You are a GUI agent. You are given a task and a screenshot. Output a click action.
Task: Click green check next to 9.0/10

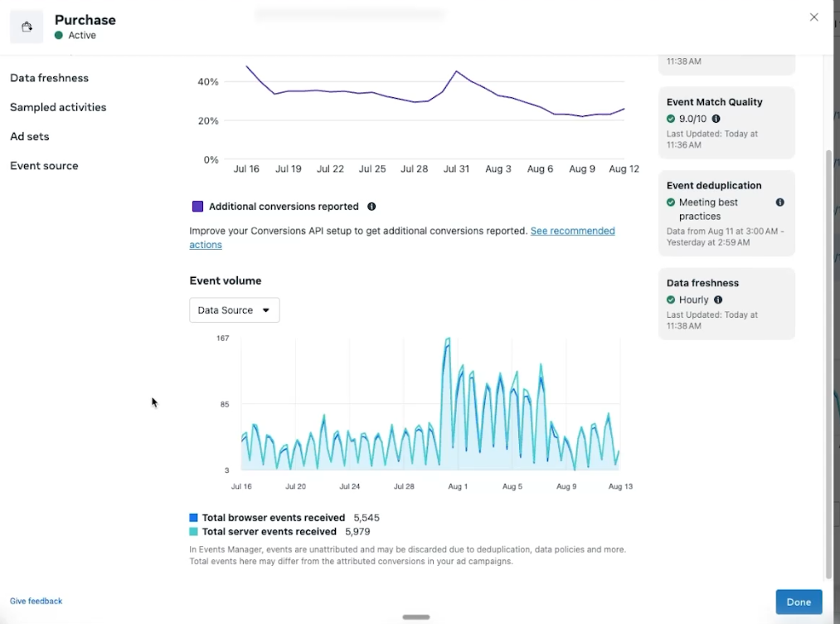click(x=671, y=119)
